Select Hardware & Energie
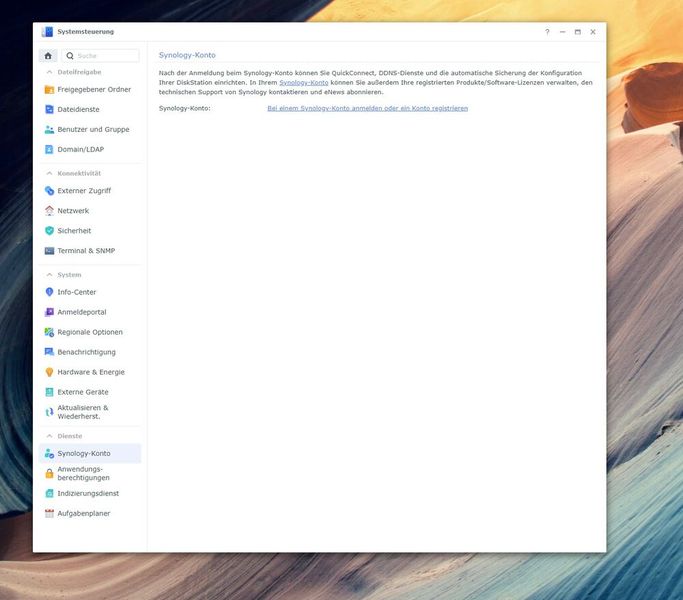Viewport: 683px width, 600px height. (90, 372)
